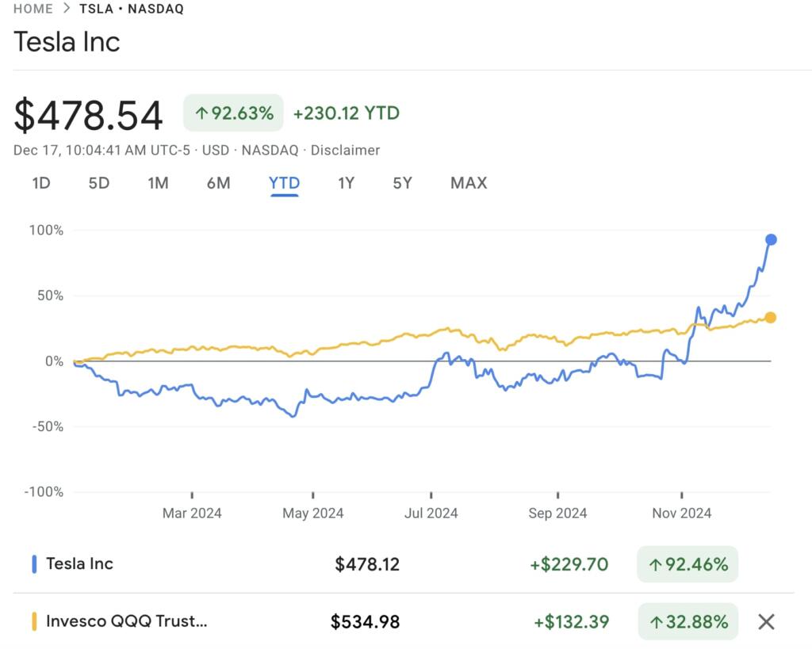Click the Invesco QQQ 32.88% gain badge
The height and width of the screenshot is (649, 812).
tap(687, 621)
